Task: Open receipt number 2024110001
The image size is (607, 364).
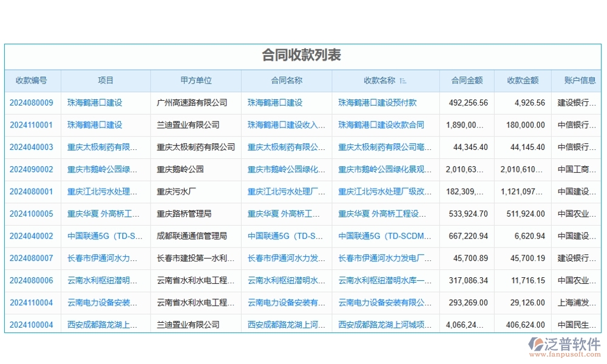Action: (32, 125)
